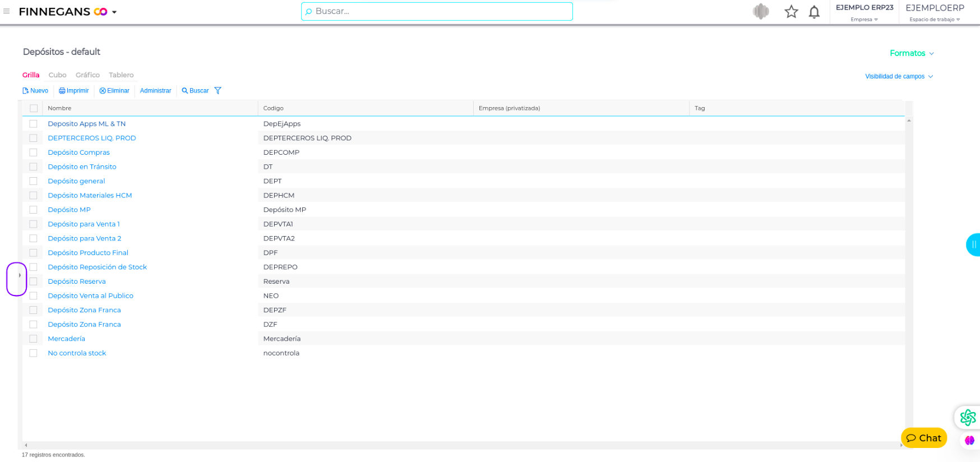Open the No controla stock link

click(x=77, y=353)
